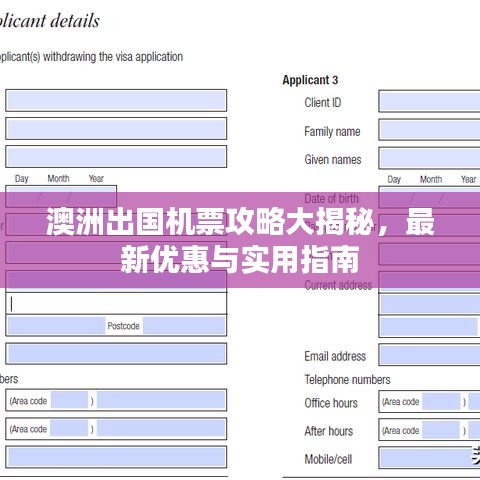The width and height of the screenshot is (480, 480).
Task: Click the Applicant 3 Given names field
Action: pos(429,159)
